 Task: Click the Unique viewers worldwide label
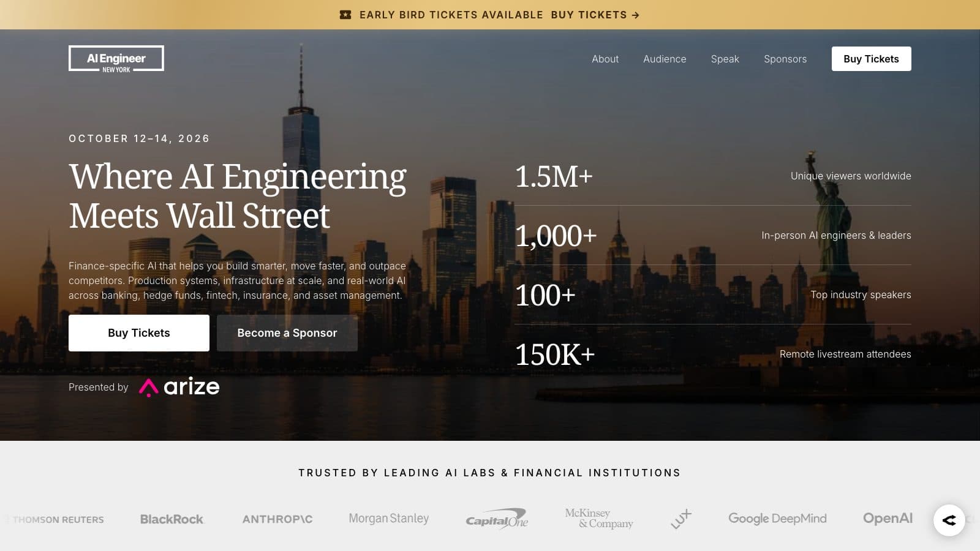851,176
